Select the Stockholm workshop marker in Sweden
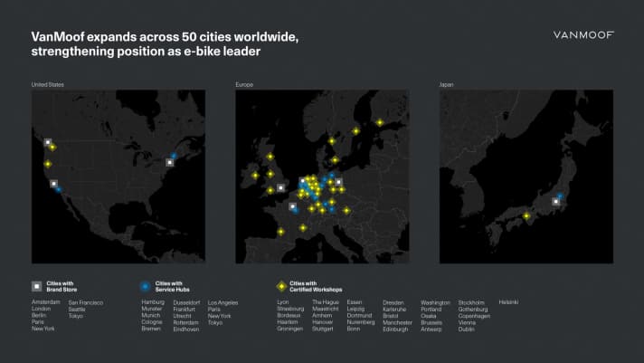The width and height of the screenshot is (644, 363). [x=356, y=131]
